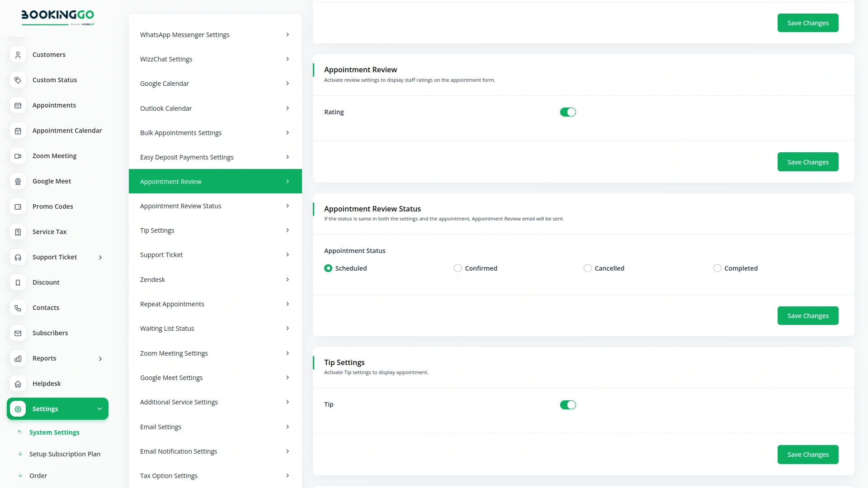Select the Customers sidebar icon
This screenshot has height=488, width=868.
tap(18, 55)
